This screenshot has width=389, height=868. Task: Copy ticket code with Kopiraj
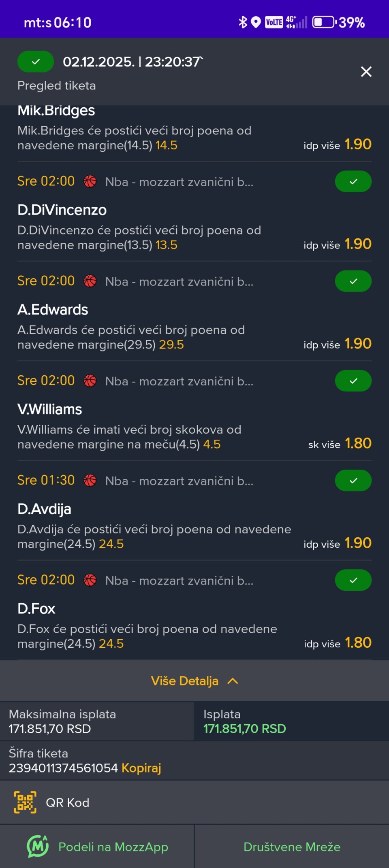click(x=141, y=768)
